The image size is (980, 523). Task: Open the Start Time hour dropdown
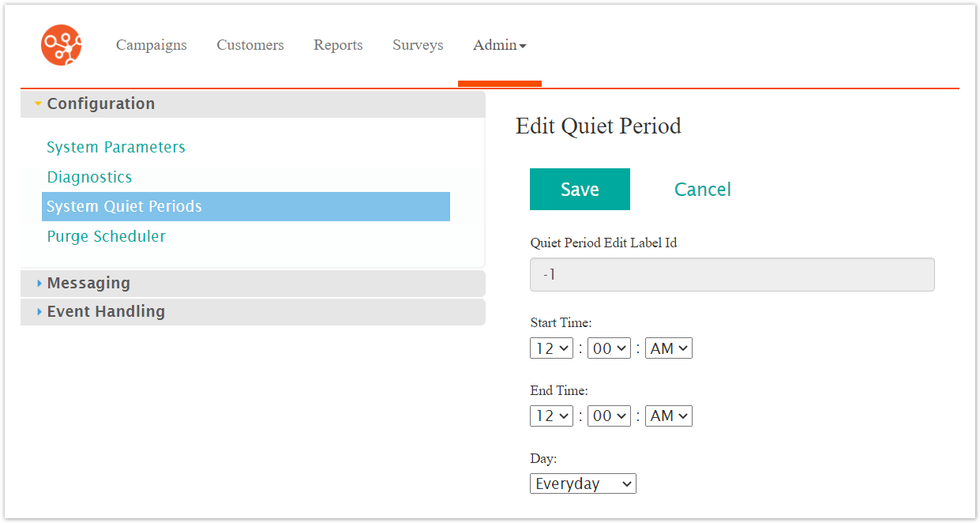tap(551, 348)
